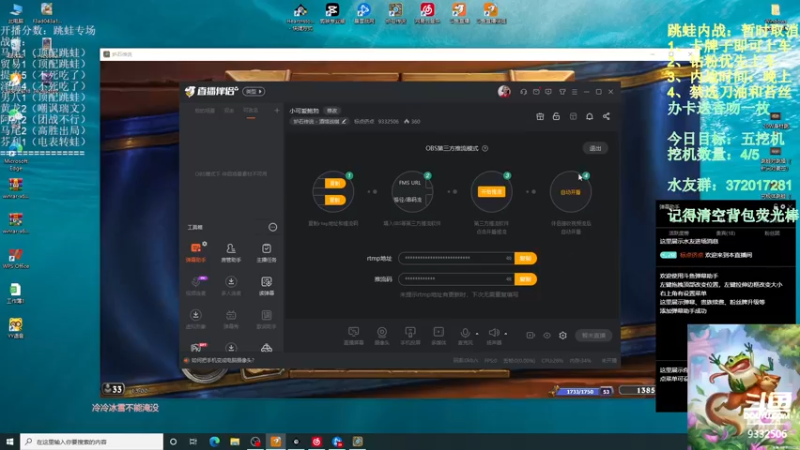Open Microsoft Edge from the taskbar
This screenshot has width=800, height=450.
(214, 441)
